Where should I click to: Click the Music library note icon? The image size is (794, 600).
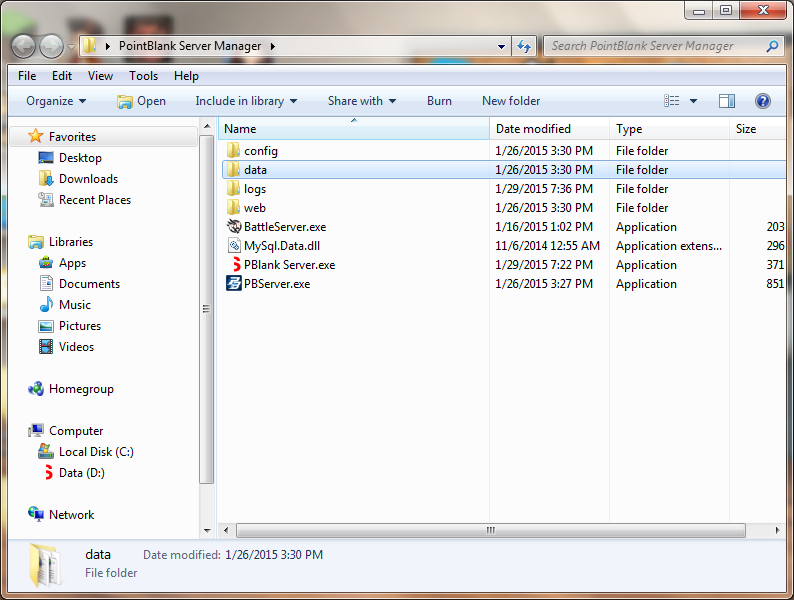tap(46, 304)
